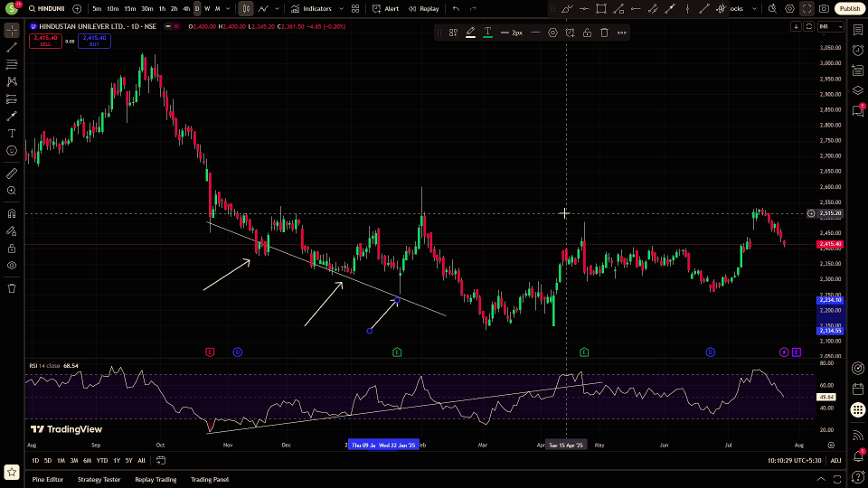Create a new Alert
This screenshot has width=868, height=488.
point(386,9)
